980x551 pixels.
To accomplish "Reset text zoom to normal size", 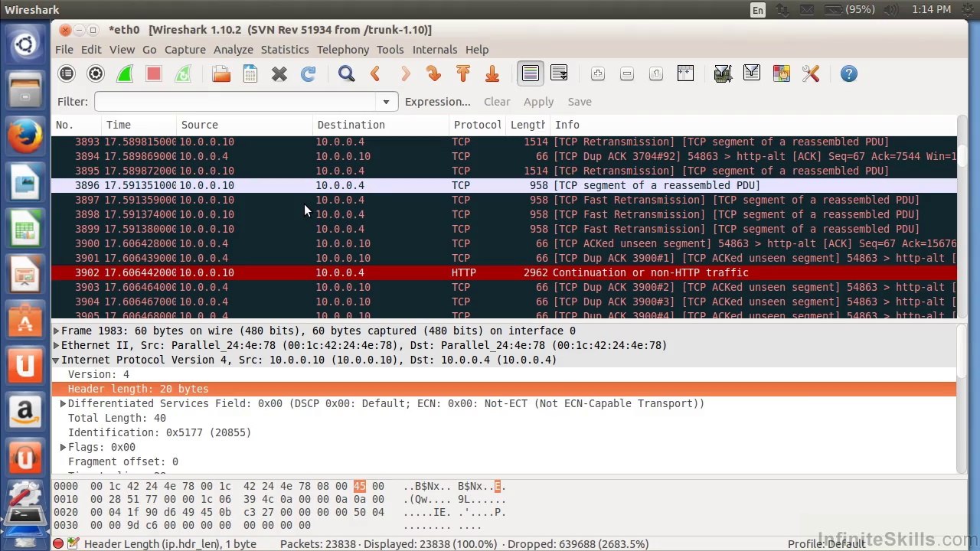I will click(656, 73).
